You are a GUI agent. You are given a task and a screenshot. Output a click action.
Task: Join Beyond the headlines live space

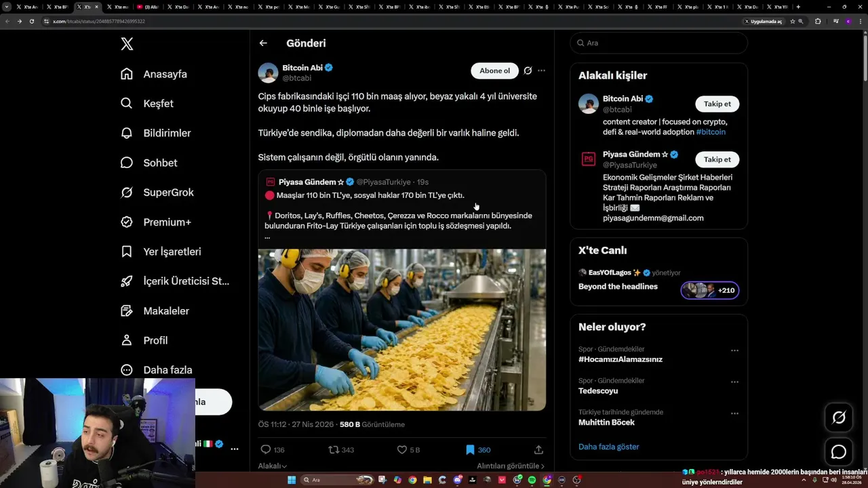pyautogui.click(x=618, y=287)
